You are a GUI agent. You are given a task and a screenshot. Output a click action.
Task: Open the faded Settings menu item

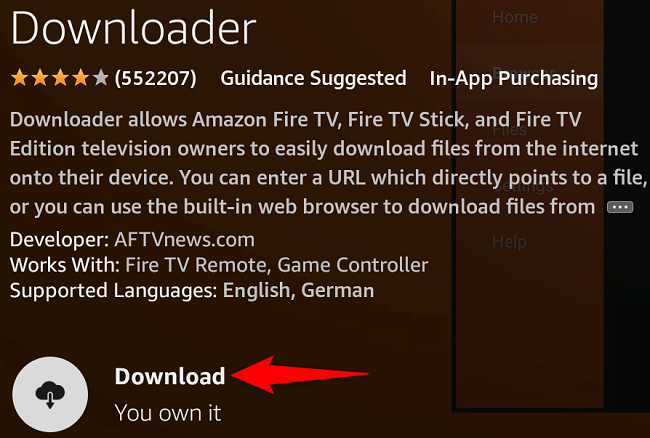523,187
